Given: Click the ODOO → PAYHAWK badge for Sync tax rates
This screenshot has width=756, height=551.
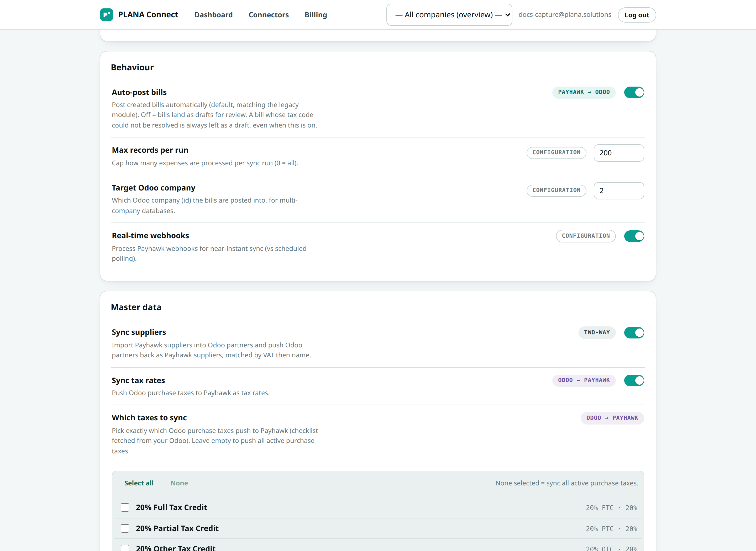Looking at the screenshot, I should [584, 380].
